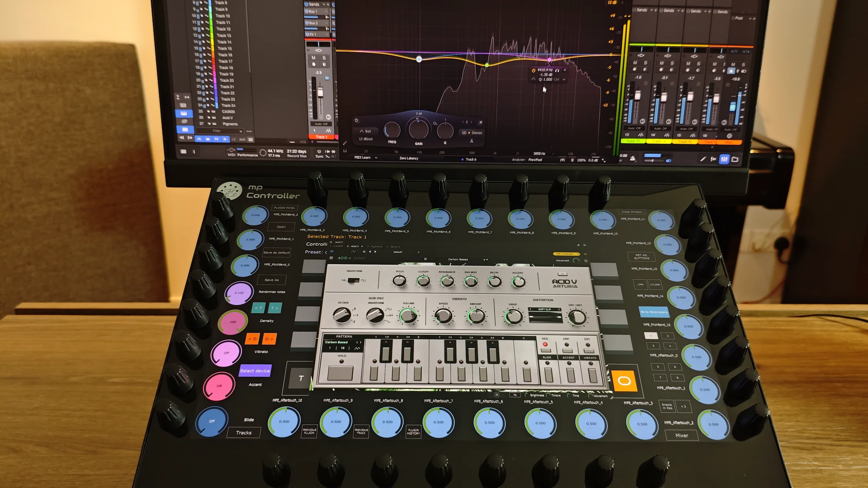Viewport: 868px width, 488px height.
Task: Click the hamburger menu icon next to ACID V
Action: pyautogui.click(x=331, y=258)
